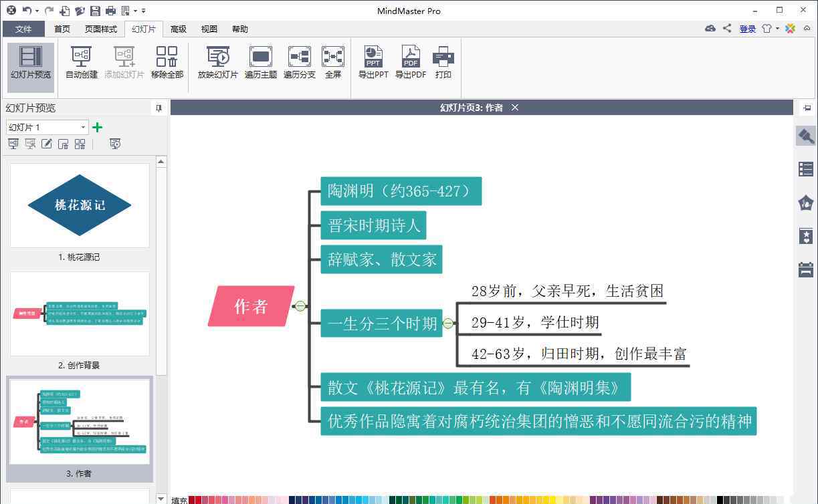Collapse the 作者 main topic branch
The width and height of the screenshot is (818, 504).
coord(300,306)
